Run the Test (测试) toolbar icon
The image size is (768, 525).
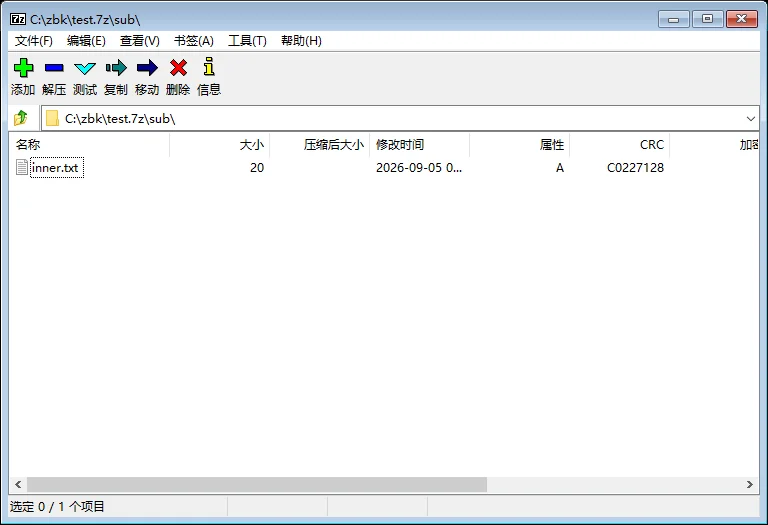coord(85,68)
